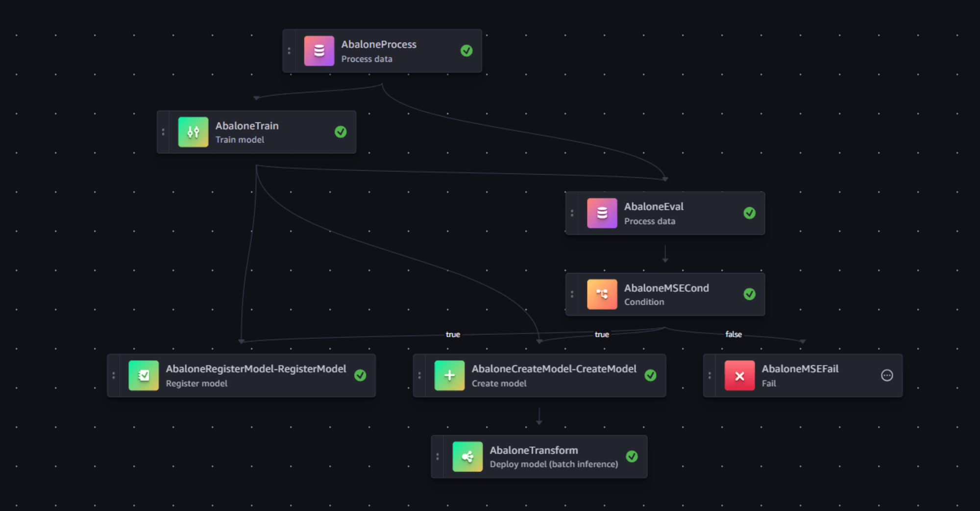Click 'true' label toward AbaloneRegisterModel
The height and width of the screenshot is (511, 980).
pos(453,334)
